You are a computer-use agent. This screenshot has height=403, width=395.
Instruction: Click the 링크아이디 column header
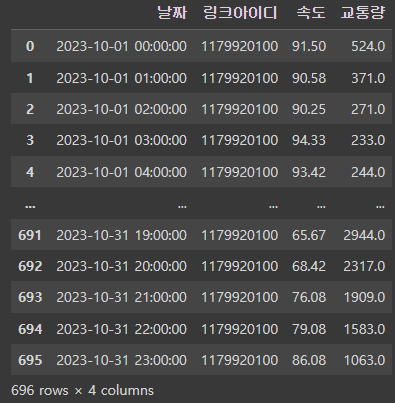[x=240, y=13]
